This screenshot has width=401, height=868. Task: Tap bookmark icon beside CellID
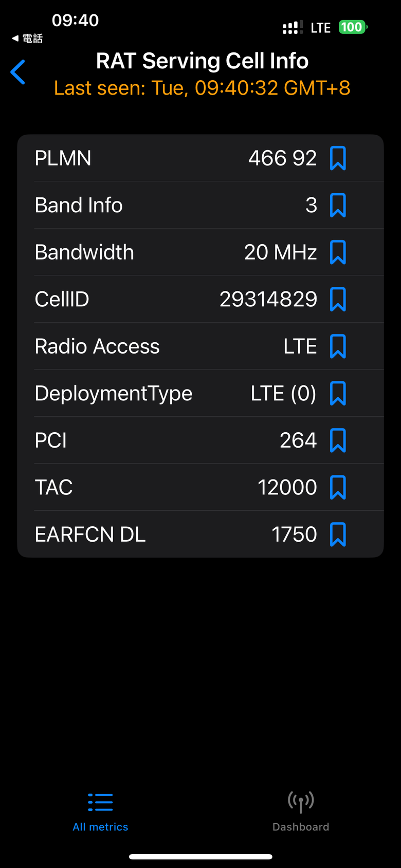pyautogui.click(x=338, y=299)
